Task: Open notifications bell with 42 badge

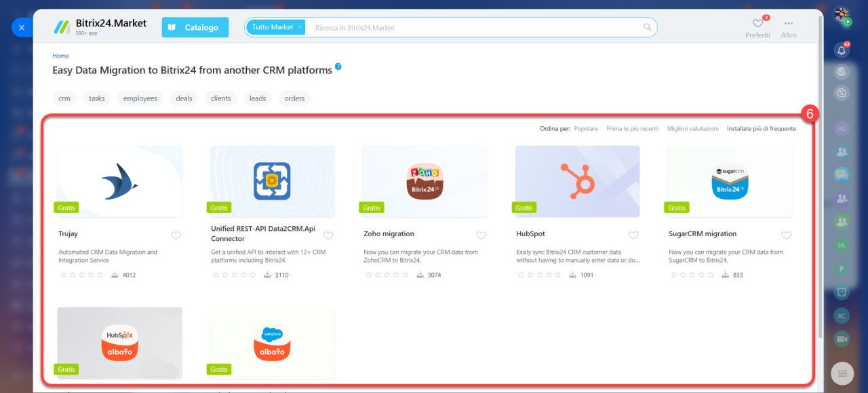Action: tap(842, 50)
